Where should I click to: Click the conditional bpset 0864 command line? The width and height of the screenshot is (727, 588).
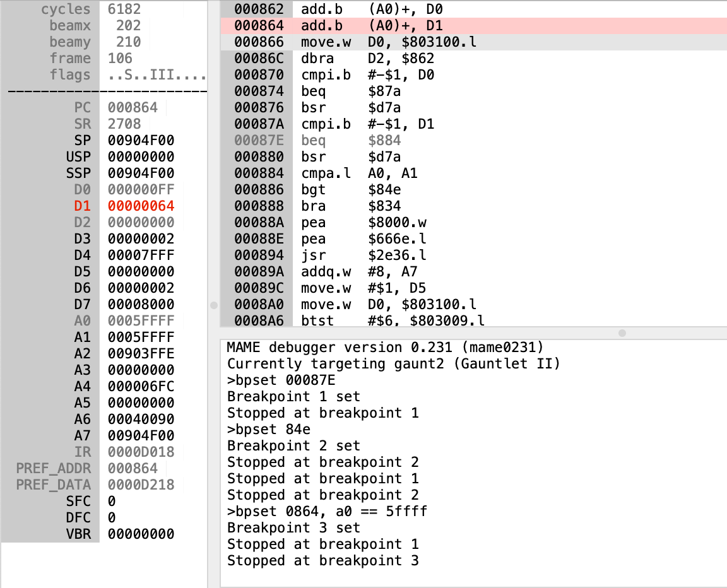(x=327, y=512)
